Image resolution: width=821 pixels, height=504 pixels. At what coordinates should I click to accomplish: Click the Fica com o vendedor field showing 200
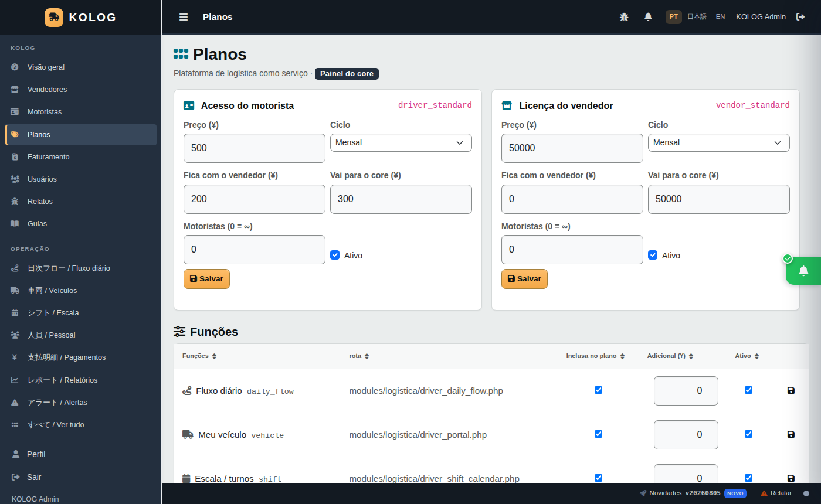(255, 199)
